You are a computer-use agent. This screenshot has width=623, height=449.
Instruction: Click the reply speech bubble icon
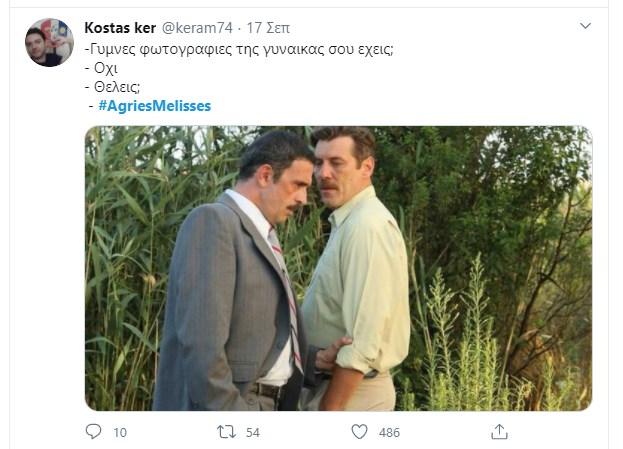pyautogui.click(x=94, y=431)
